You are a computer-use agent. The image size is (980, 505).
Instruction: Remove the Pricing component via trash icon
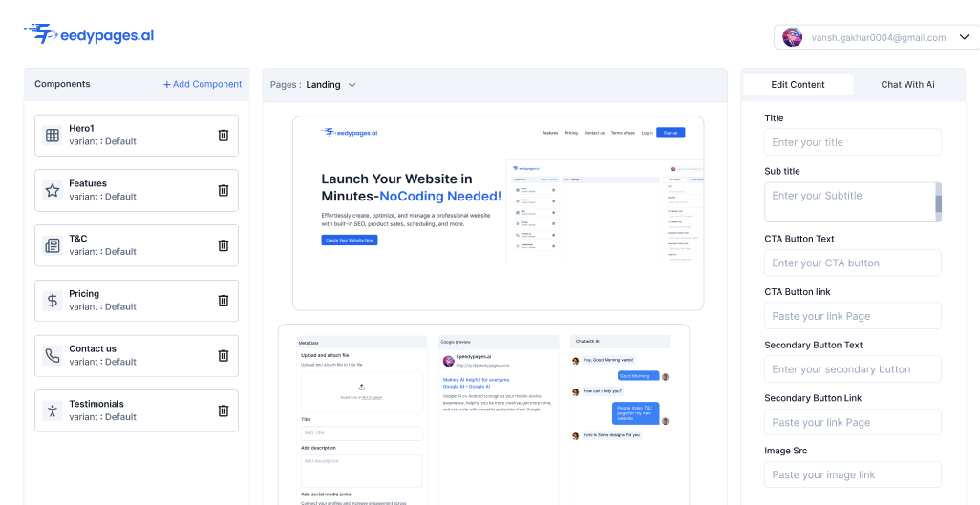(224, 301)
